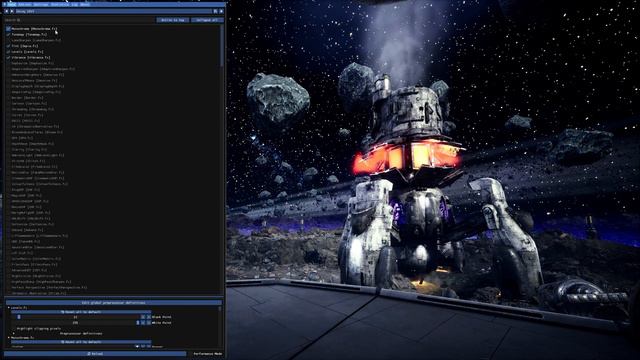The height and width of the screenshot is (360, 640).
Task: Enable the Border [Border.fx] effect
Action: tap(8, 98)
